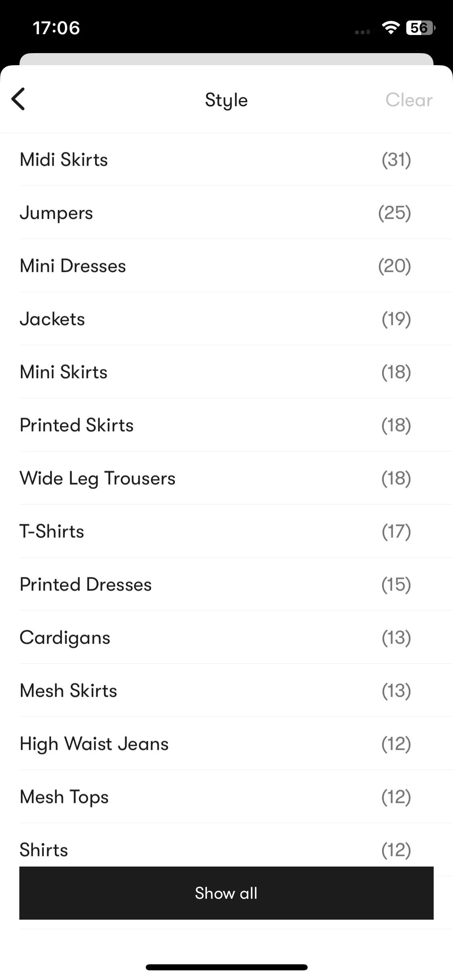453x980 pixels.
Task: Tap the clock in status bar
Action: (56, 28)
